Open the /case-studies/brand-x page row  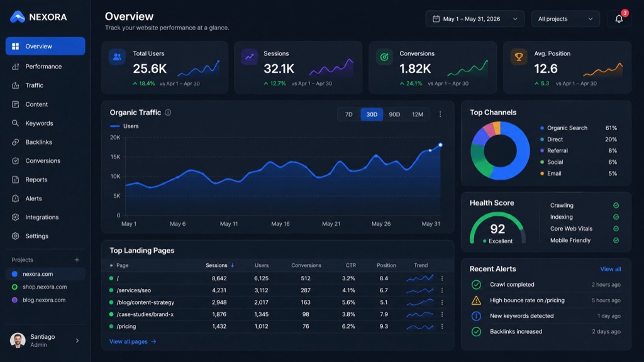(277, 314)
